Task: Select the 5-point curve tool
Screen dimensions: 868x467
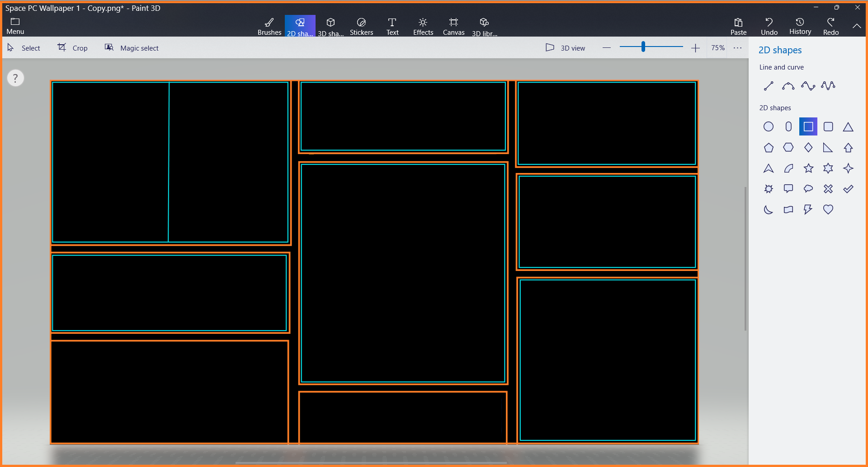Action: (828, 86)
